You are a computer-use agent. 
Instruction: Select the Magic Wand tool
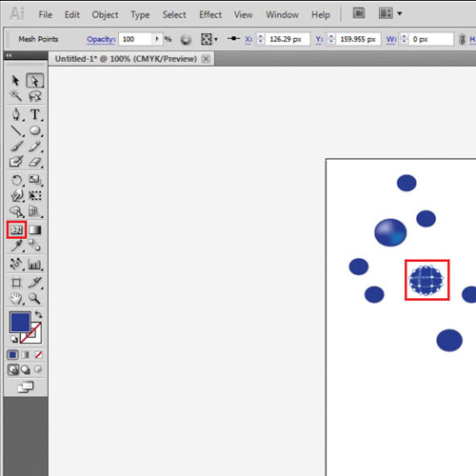pos(16,95)
